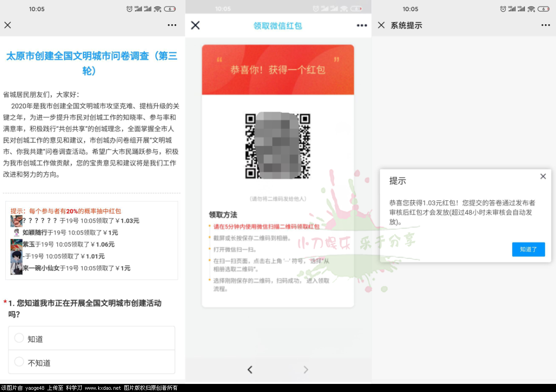Select the 不知道 radio option
This screenshot has width=556, height=392.
[x=19, y=362]
